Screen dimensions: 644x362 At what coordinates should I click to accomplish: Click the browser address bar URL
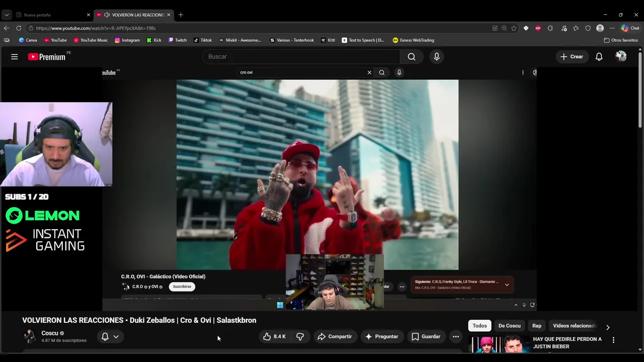96,28
